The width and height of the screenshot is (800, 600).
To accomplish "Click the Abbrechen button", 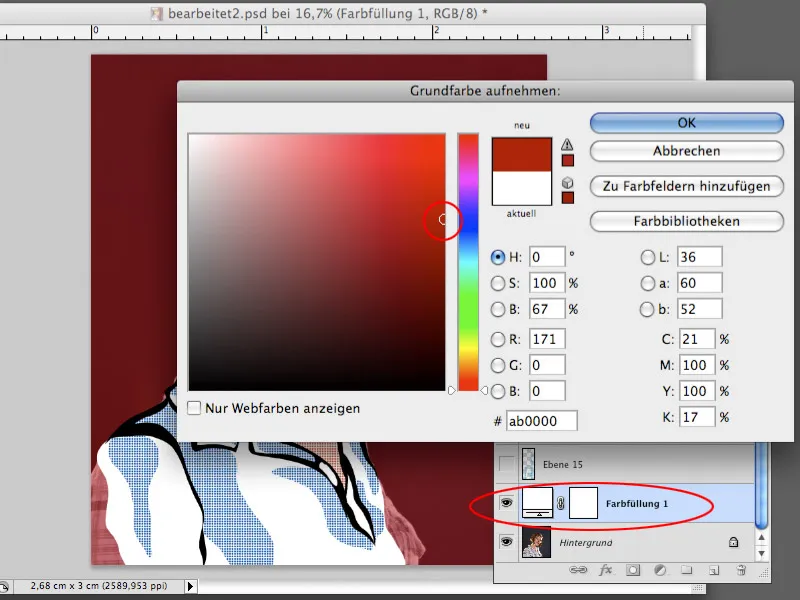I will (687, 151).
